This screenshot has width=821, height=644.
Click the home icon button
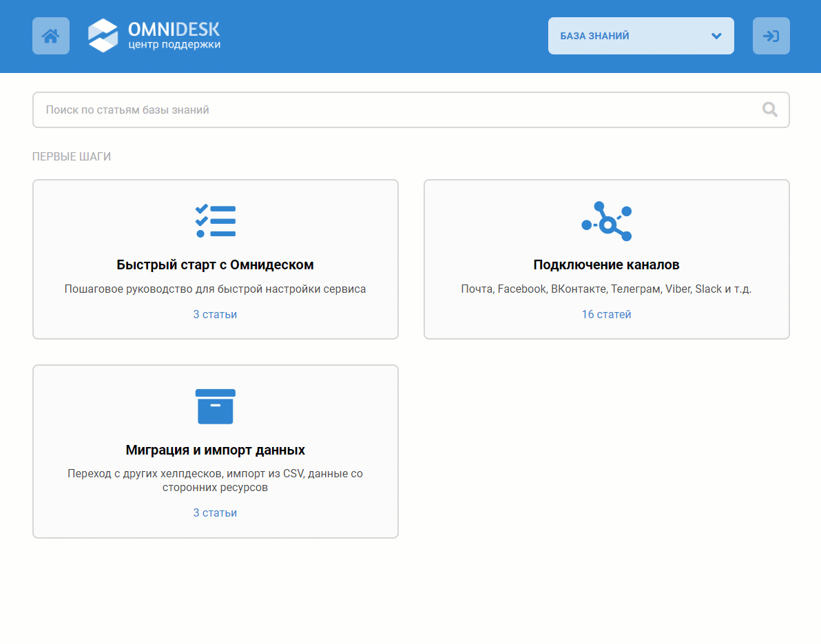point(51,36)
